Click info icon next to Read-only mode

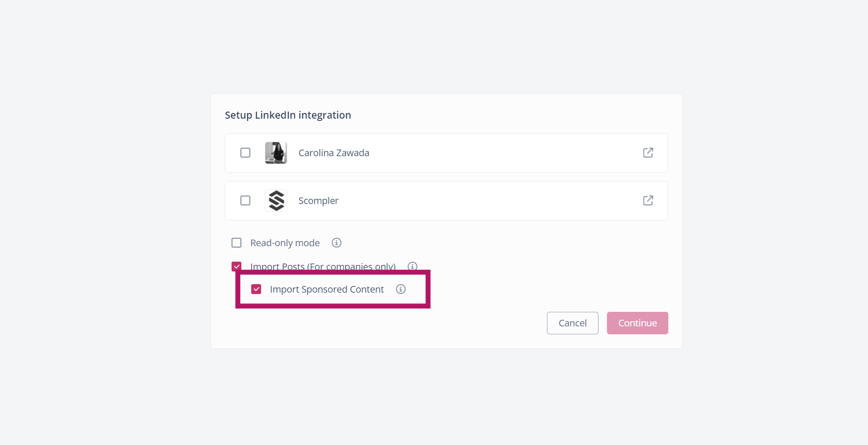pyautogui.click(x=337, y=243)
